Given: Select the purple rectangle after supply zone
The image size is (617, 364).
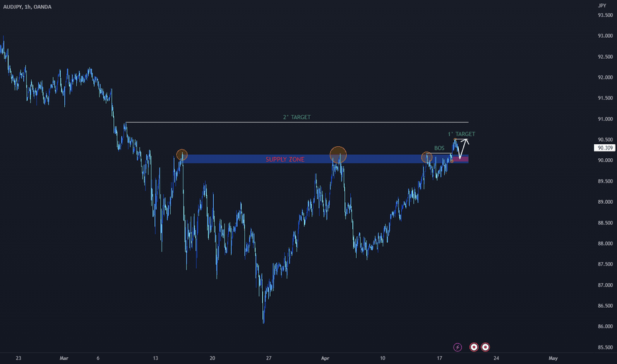Looking at the screenshot, I should [x=460, y=159].
